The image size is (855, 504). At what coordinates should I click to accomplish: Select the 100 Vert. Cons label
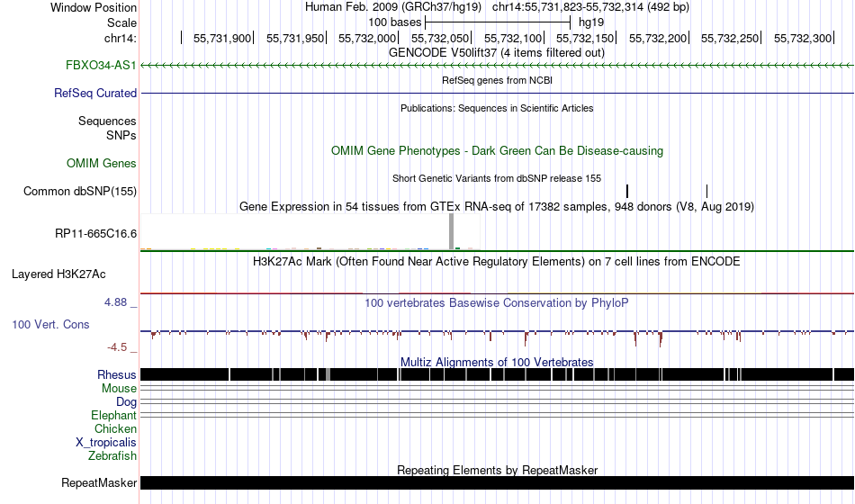click(50, 324)
